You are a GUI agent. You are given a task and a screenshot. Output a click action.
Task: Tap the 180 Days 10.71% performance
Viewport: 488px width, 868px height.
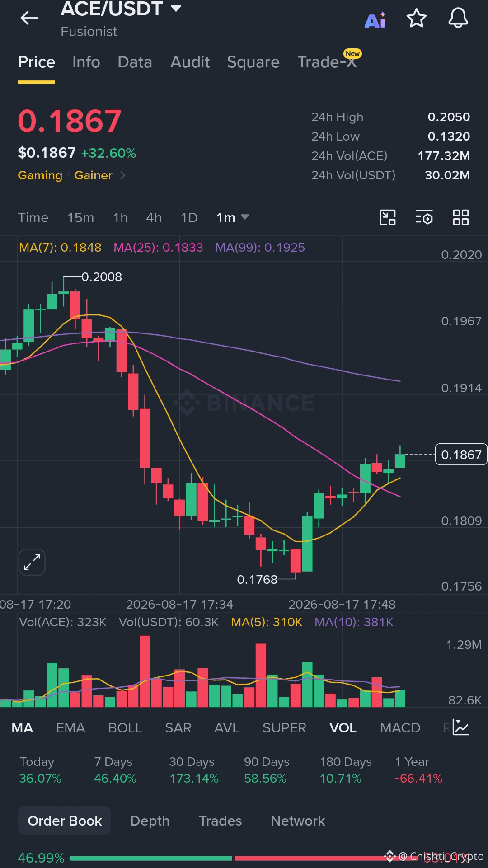346,770
